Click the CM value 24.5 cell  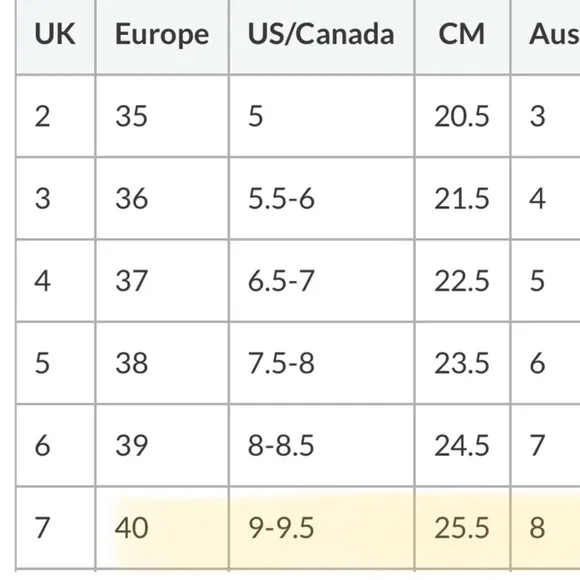coord(462,445)
